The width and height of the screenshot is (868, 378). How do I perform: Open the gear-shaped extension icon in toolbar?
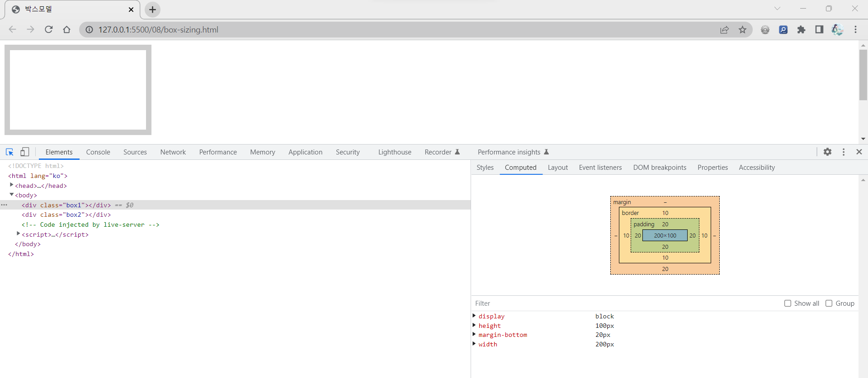tap(765, 29)
